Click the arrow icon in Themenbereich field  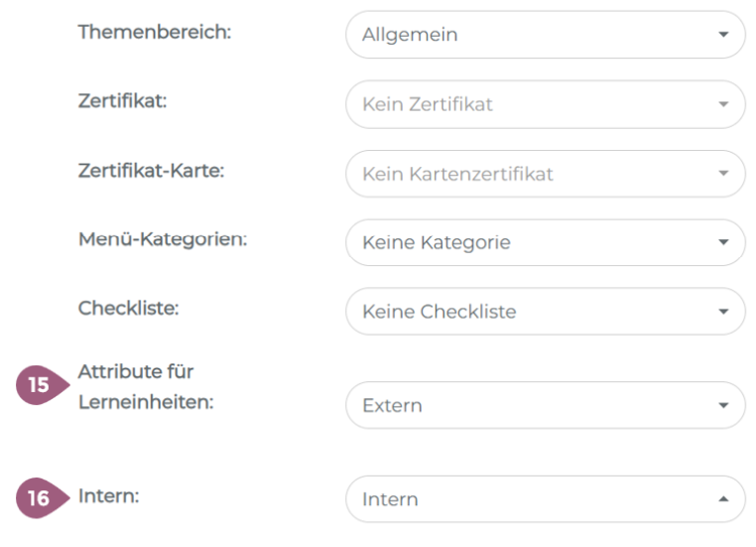point(723,35)
